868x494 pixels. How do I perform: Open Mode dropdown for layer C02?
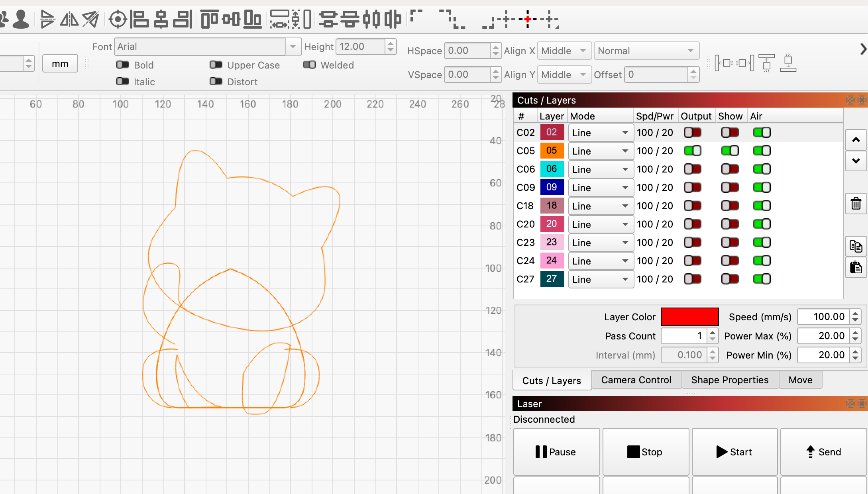pos(601,133)
